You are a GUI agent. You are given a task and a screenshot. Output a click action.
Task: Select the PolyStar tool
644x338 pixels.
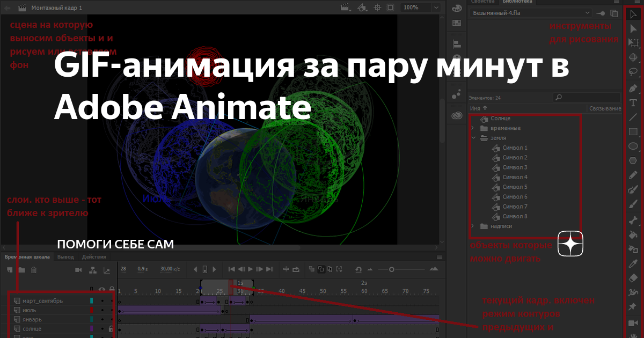pos(633,160)
